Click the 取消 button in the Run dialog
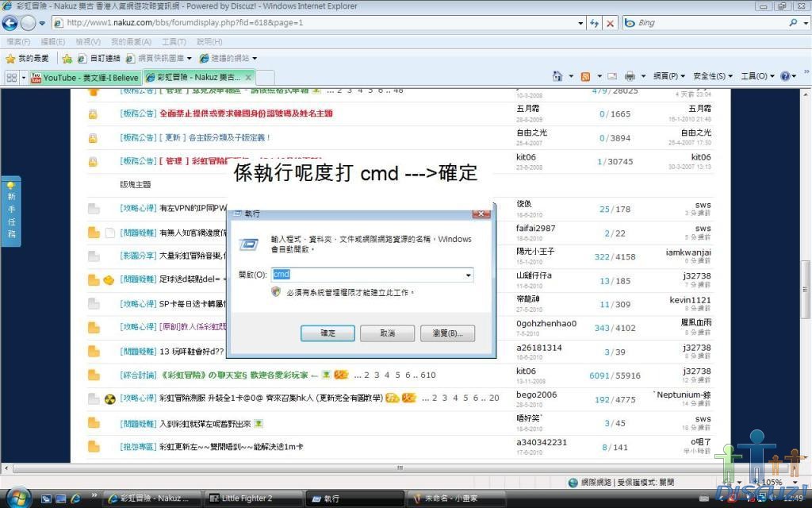 pyautogui.click(x=387, y=333)
